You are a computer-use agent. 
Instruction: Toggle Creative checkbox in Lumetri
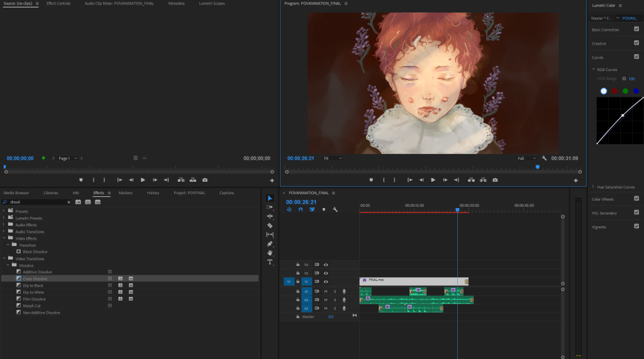pos(636,43)
